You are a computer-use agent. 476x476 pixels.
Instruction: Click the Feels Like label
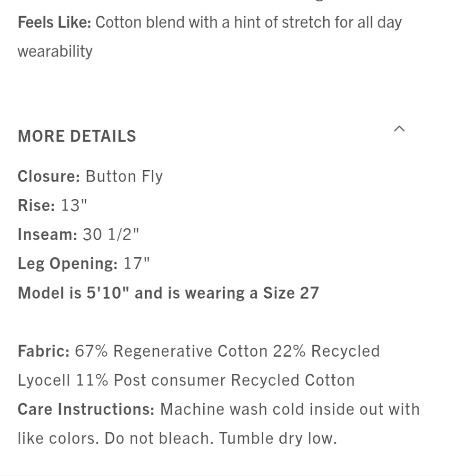point(54,22)
